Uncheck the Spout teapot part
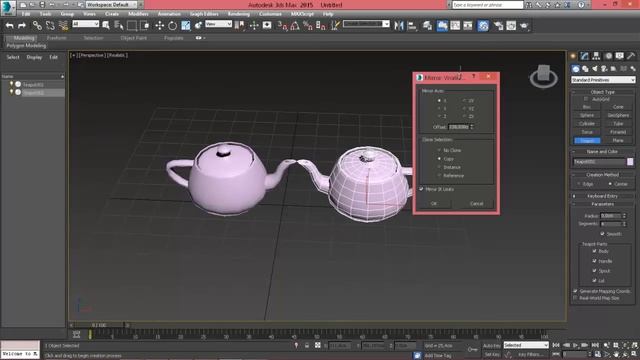 click(x=594, y=270)
